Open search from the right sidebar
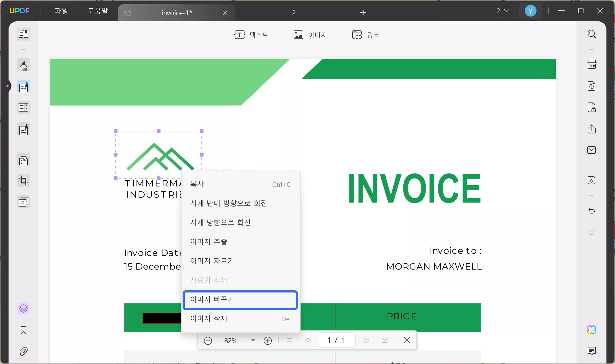The height and width of the screenshot is (364, 615). click(592, 34)
